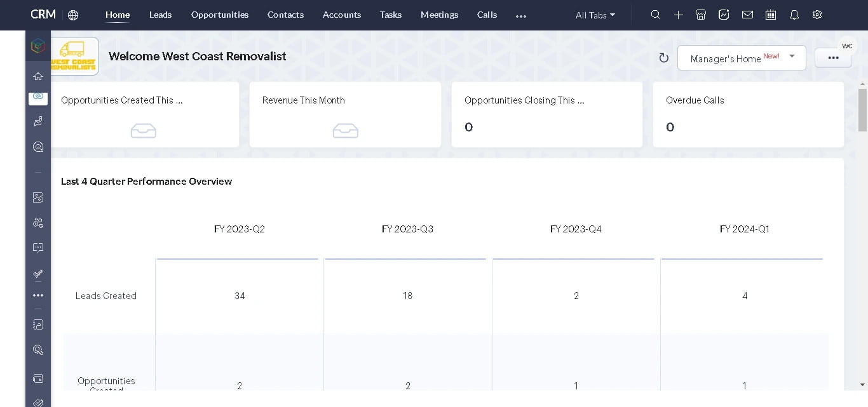This screenshot has height=407, width=868.
Task: Go to the Opportunities tab
Action: coord(220,15)
